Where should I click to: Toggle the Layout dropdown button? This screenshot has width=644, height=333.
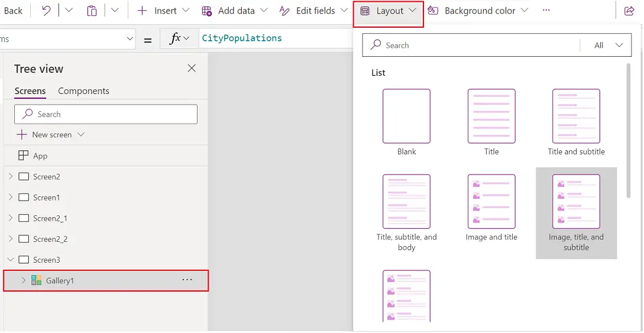388,11
